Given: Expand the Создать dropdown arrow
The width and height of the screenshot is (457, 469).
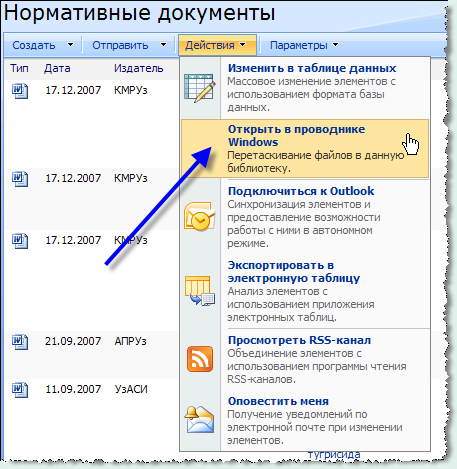Looking at the screenshot, I should (x=70, y=45).
